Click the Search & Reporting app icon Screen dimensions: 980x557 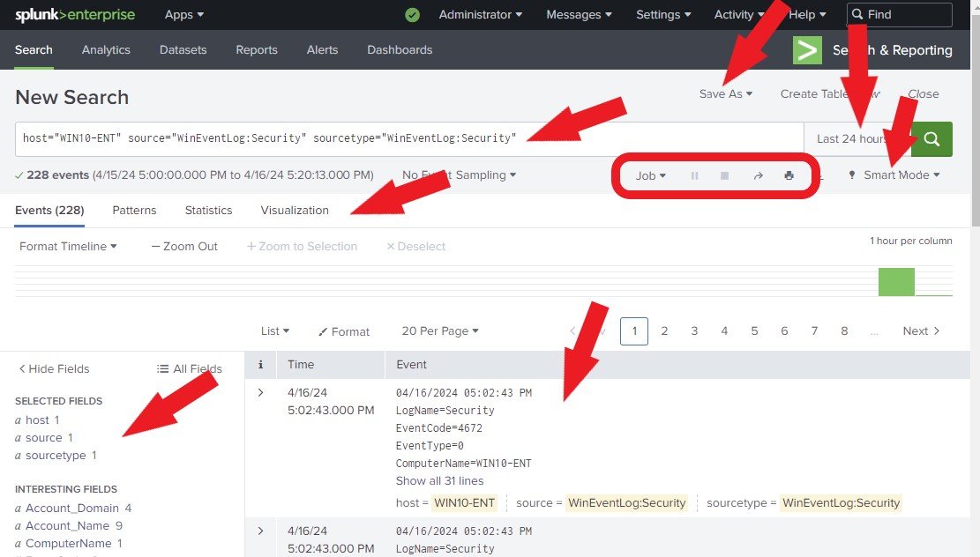click(x=807, y=50)
